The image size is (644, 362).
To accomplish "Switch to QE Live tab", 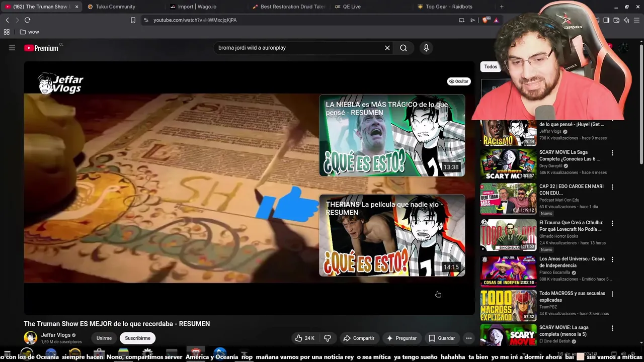I will (351, 7).
